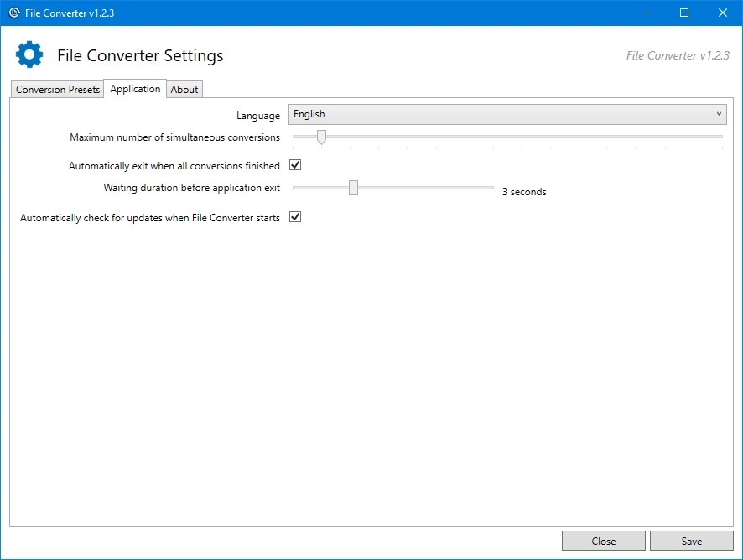Toggle automatic update checking on startup
The height and width of the screenshot is (560, 743).
point(294,216)
